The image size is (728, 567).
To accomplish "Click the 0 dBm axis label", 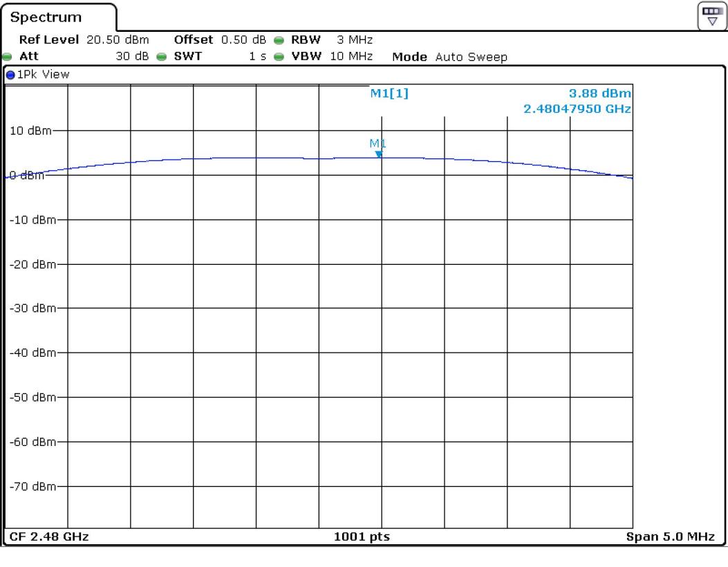I will click(x=27, y=175).
